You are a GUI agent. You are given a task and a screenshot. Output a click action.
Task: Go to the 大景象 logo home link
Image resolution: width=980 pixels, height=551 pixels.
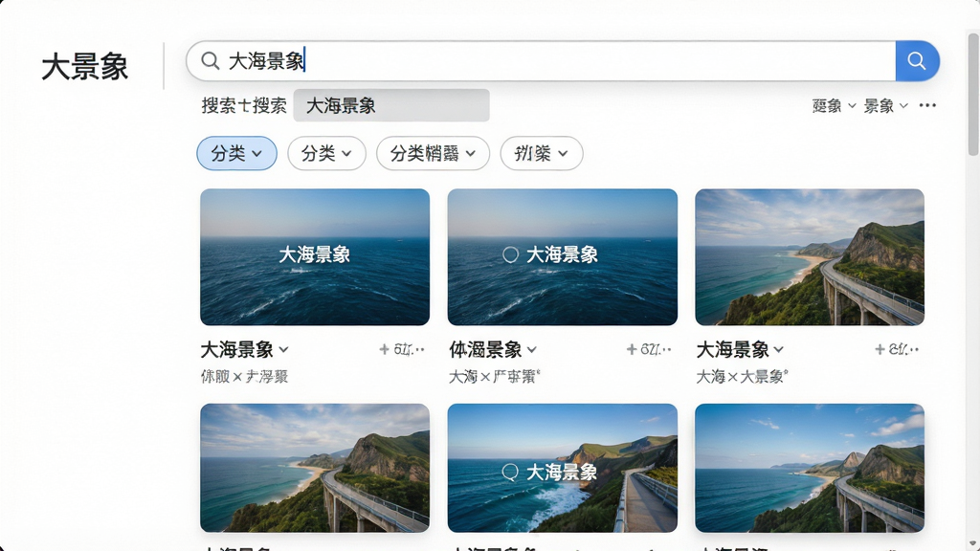point(84,66)
